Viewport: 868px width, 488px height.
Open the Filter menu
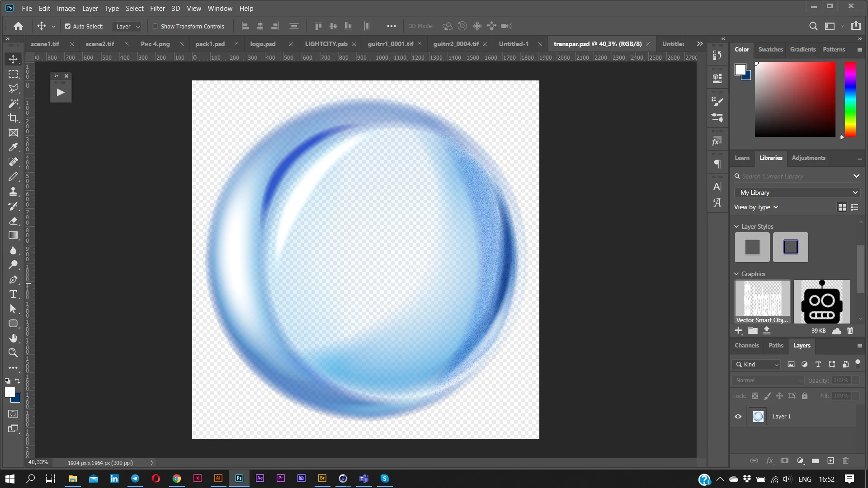pos(157,8)
